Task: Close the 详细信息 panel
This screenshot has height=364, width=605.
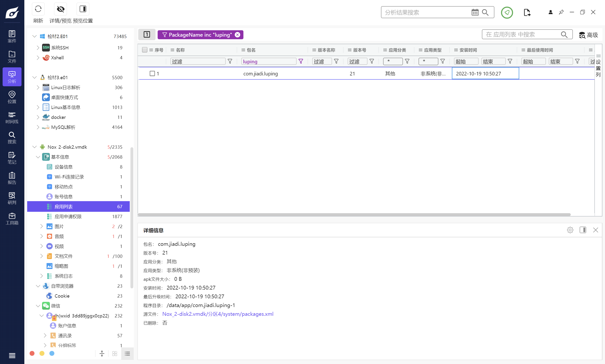Action: [x=596, y=230]
